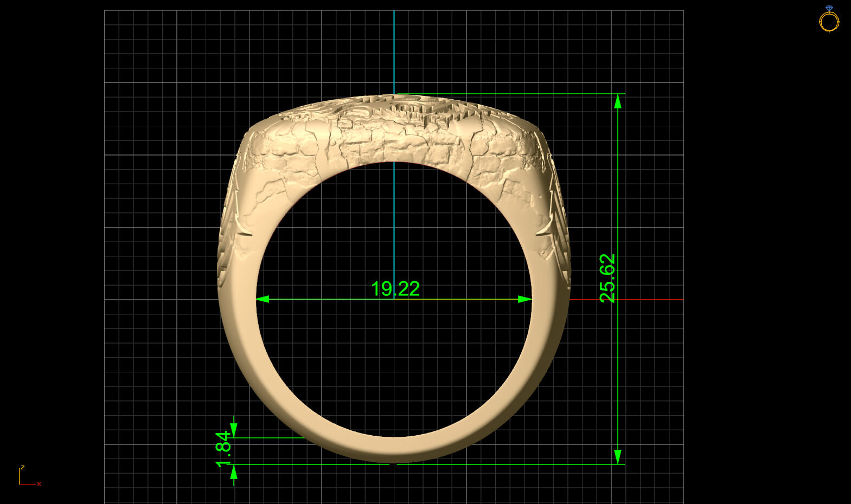Image resolution: width=851 pixels, height=504 pixels.
Task: Select the smooth bottom shank of ring
Action: pyautogui.click(x=394, y=449)
